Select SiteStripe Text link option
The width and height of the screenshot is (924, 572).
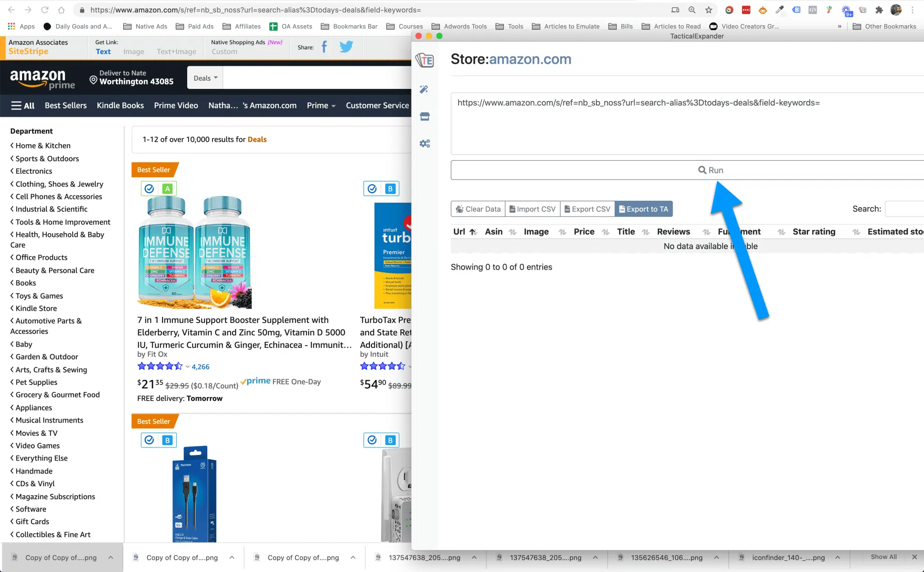click(103, 51)
